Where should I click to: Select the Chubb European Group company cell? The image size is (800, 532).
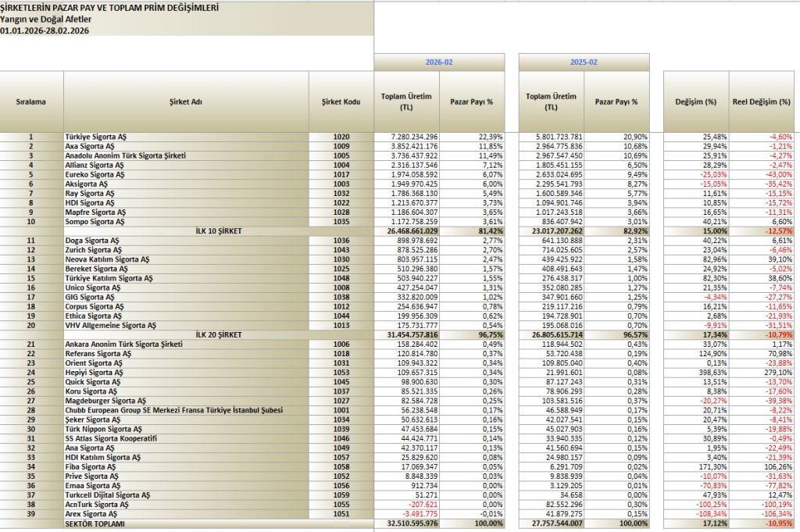point(173,410)
